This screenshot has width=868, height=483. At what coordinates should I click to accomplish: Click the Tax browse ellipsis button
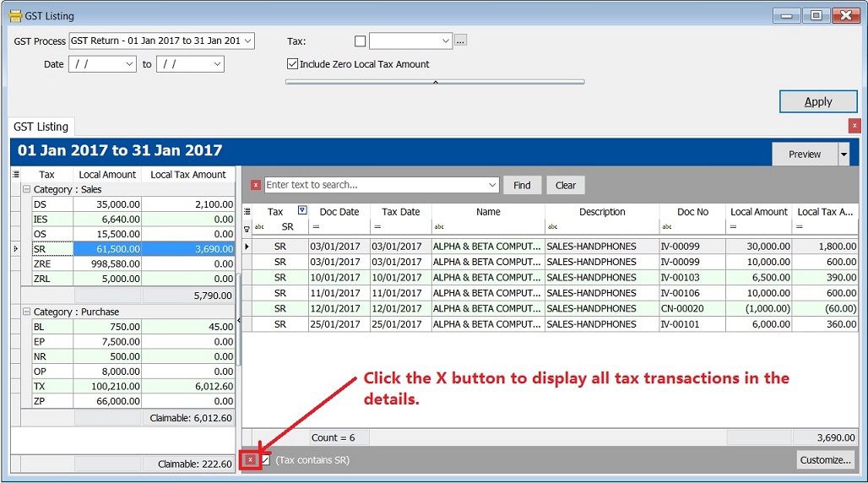pos(460,41)
